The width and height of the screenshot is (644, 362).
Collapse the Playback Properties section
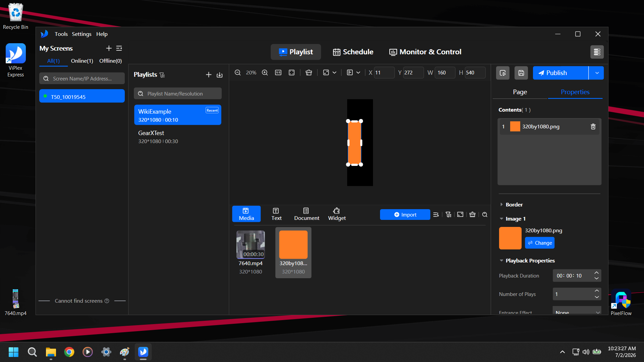click(x=501, y=260)
